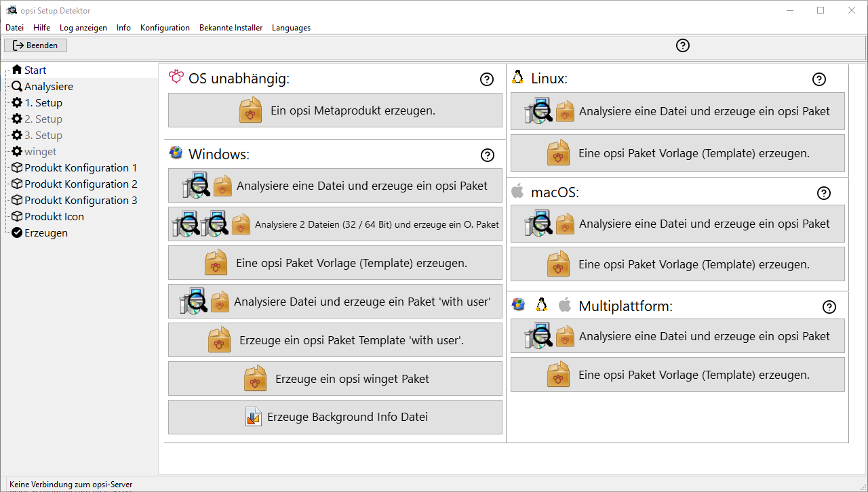Click the Beenden button
868x492 pixels.
coord(36,45)
